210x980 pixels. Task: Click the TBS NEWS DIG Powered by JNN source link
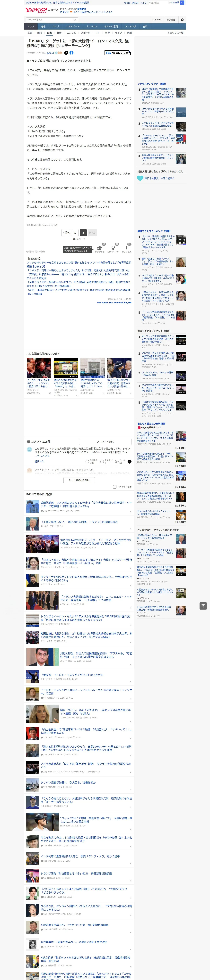pyautogui.click(x=114, y=303)
